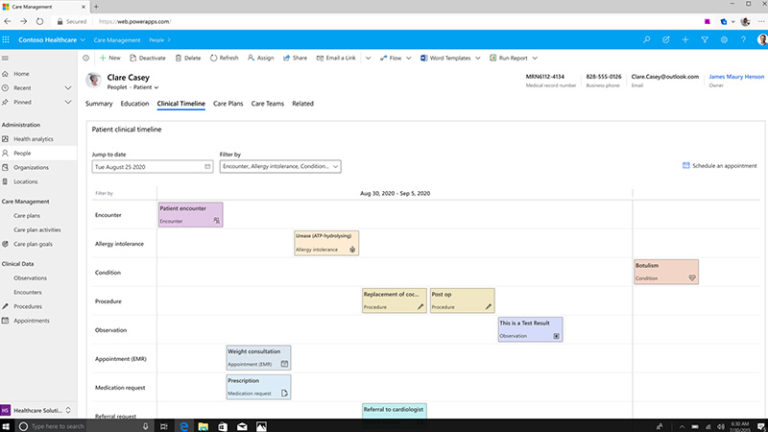Open the Botulism condition card
This screenshot has width=768, height=432.
(666, 272)
